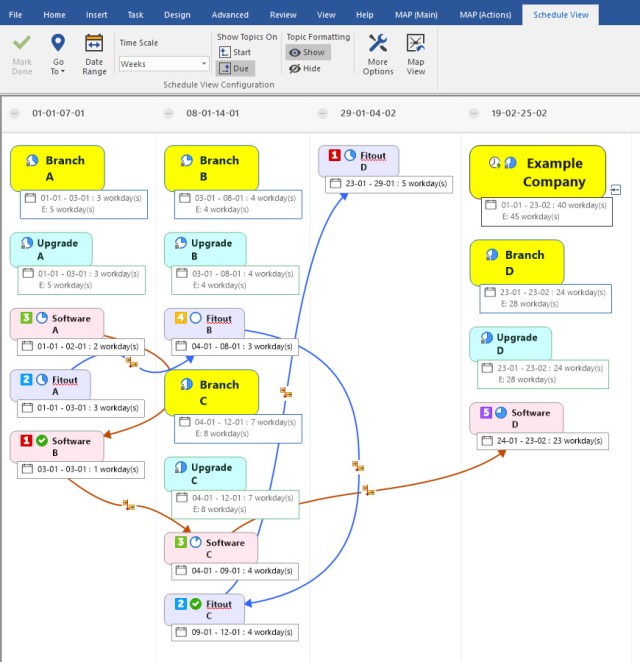Open the Date Range calendar tool
This screenshot has height=662, width=640.
click(x=94, y=55)
